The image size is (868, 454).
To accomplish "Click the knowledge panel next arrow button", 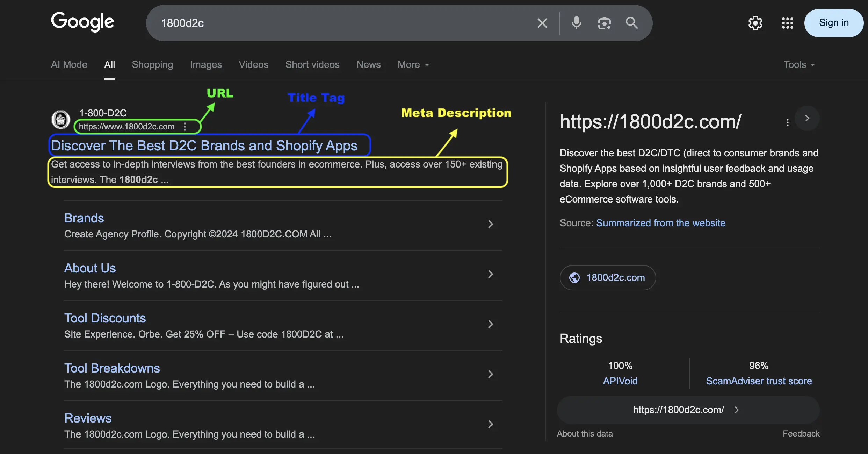I will click(x=807, y=118).
